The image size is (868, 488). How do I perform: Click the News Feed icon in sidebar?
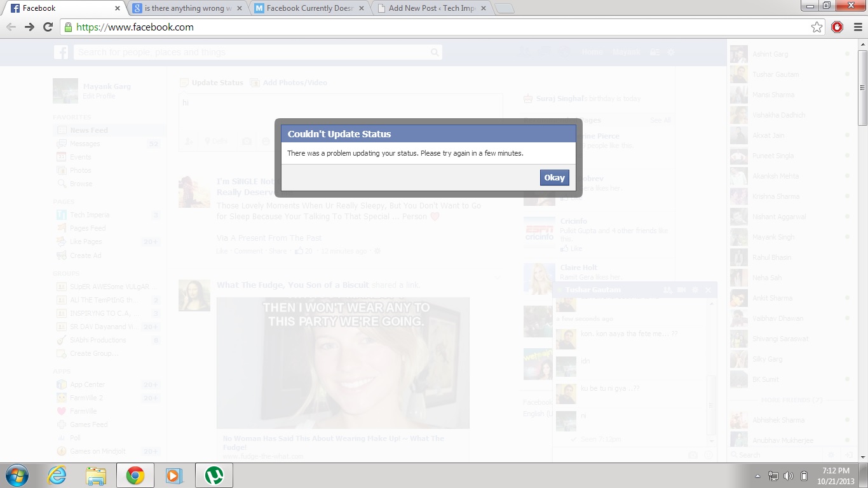coord(62,130)
